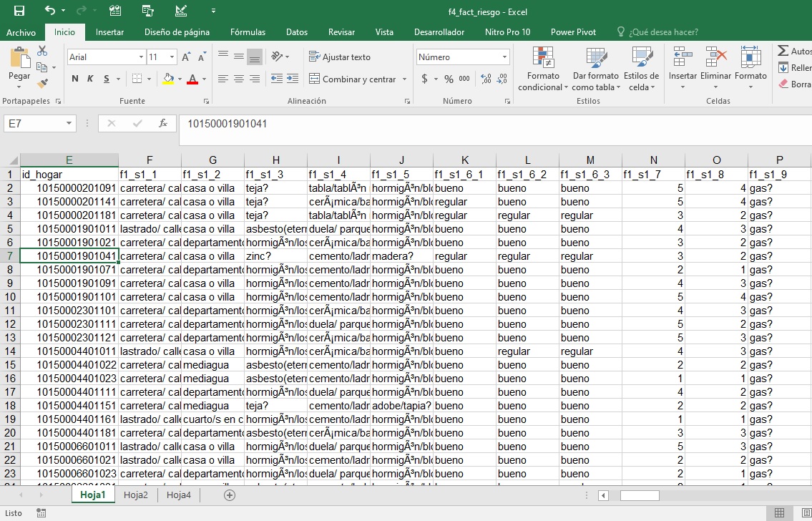Click the Borrar clear button

[794, 84]
